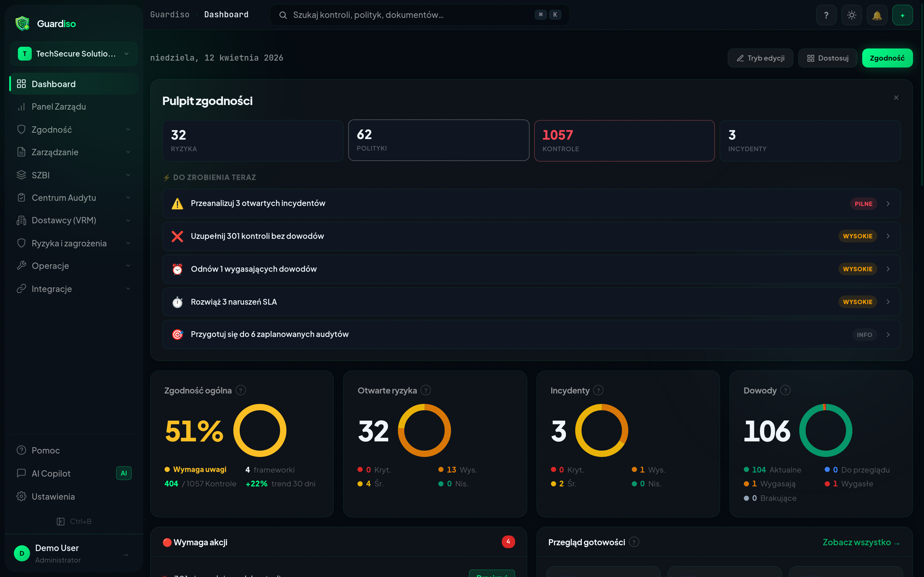Viewport: 924px width, 577px height.
Task: Click the logout arrow next to Demo User
Action: pyautogui.click(x=126, y=554)
